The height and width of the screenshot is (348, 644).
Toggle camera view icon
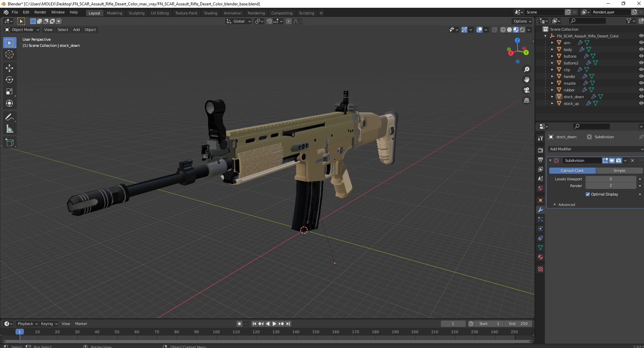point(526,90)
